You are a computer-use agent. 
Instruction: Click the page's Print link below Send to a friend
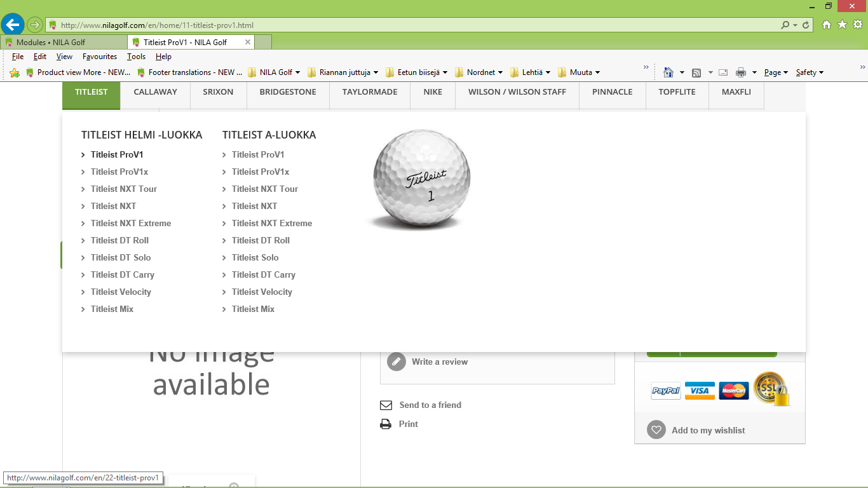(409, 424)
